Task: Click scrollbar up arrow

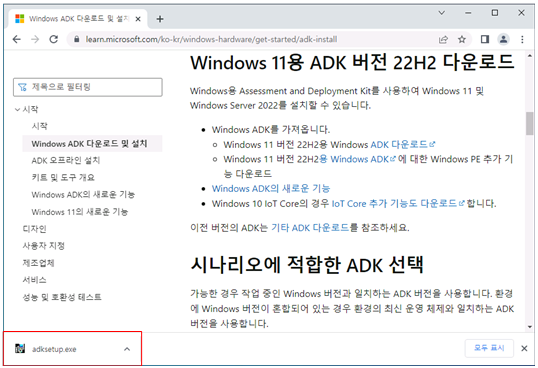Action: pos(530,56)
